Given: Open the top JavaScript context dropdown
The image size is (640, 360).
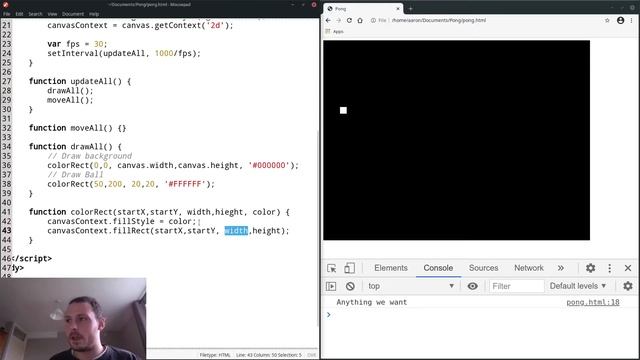Looking at the screenshot, I should coord(411,286).
